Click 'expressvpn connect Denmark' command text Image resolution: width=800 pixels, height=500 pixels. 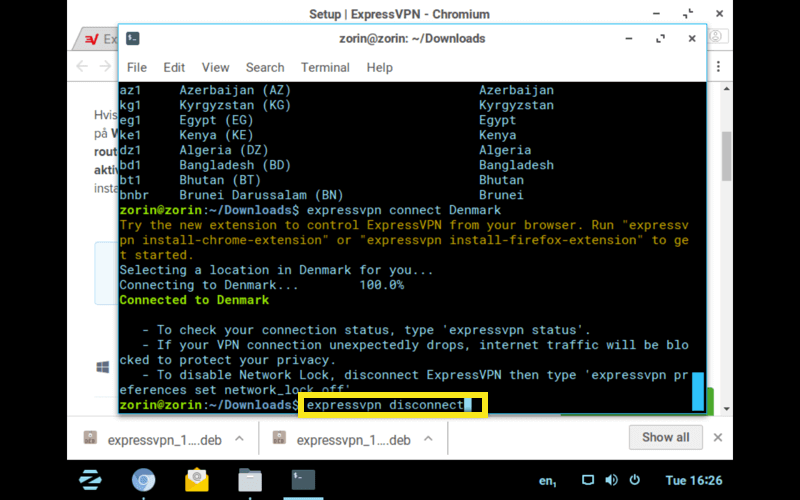(x=404, y=210)
